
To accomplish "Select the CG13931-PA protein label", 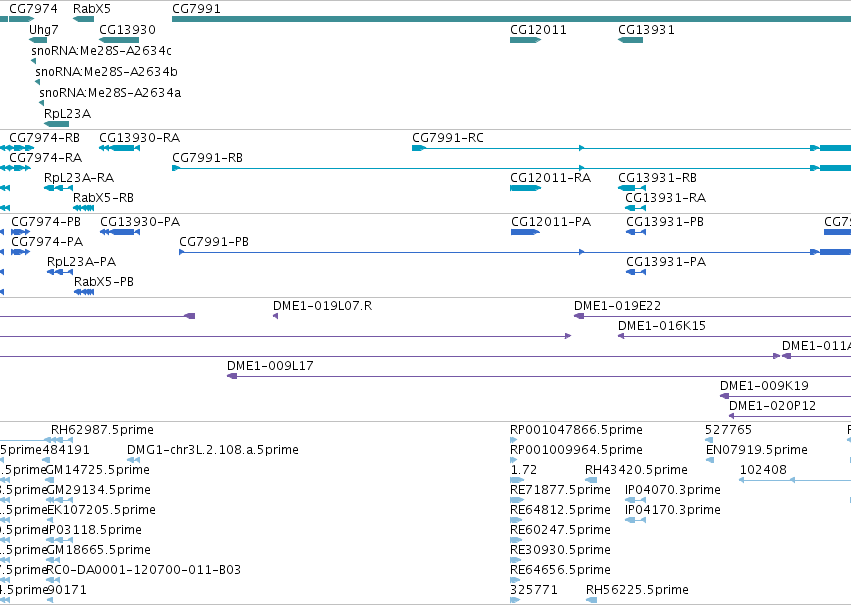I will (666, 262).
